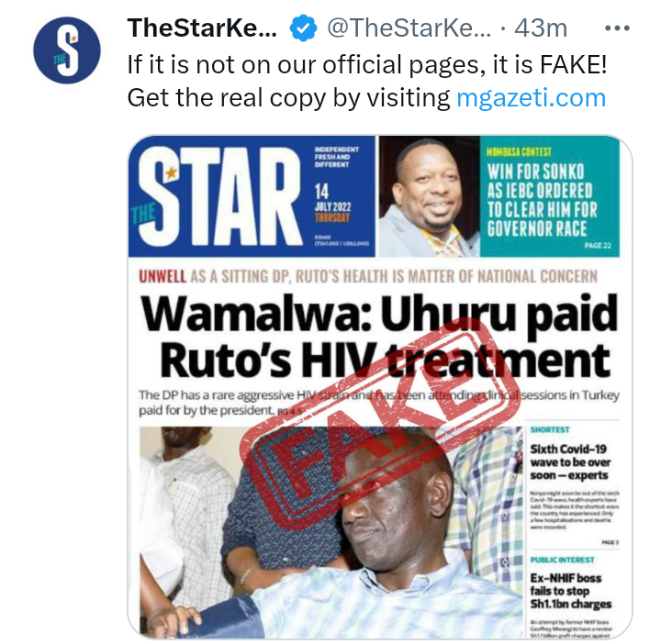Image resolution: width=661 pixels, height=644 pixels.
Task: Click THE STAR masthead logo in image
Action: point(217,195)
